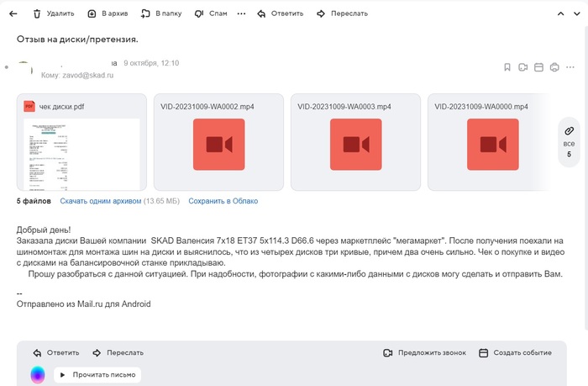Open the чек диски.pdf attachment
The image size is (588, 386).
pyautogui.click(x=81, y=142)
